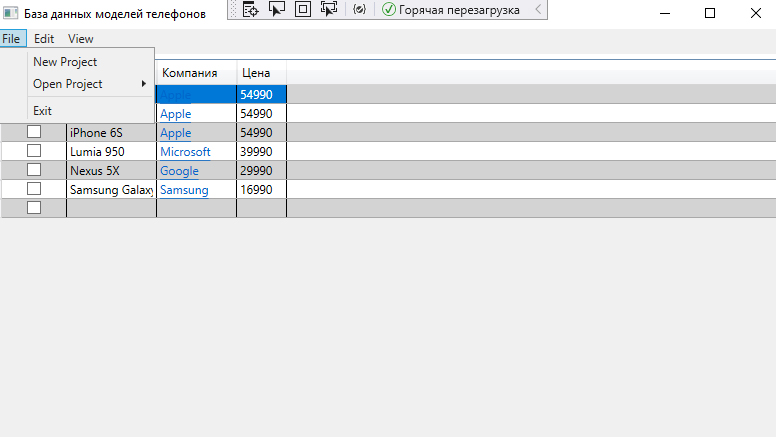The width and height of the screenshot is (776, 437).
Task: Expand the Open Project submenu arrow
Action: [144, 84]
